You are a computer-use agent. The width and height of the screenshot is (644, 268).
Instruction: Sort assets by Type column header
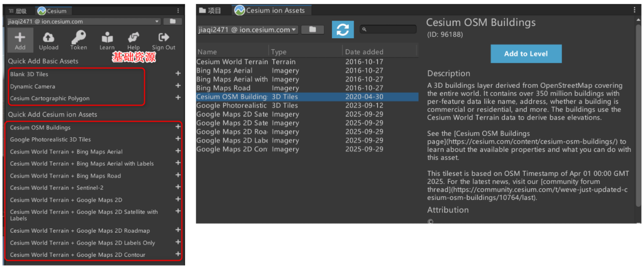click(306, 51)
